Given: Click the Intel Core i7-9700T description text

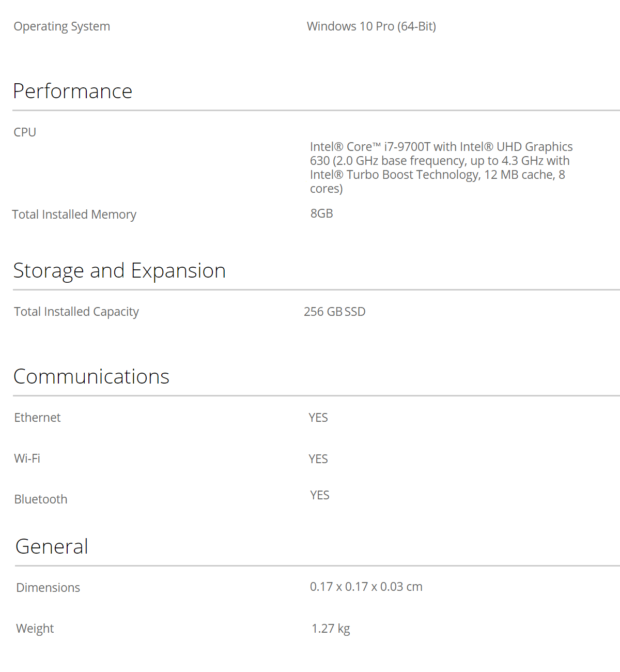Looking at the screenshot, I should click(x=441, y=167).
